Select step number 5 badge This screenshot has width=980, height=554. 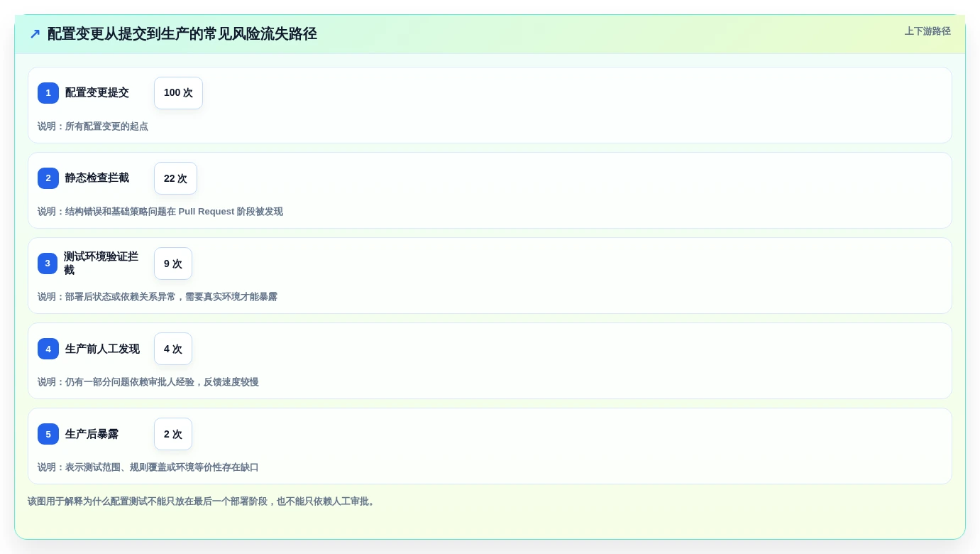[x=48, y=434]
